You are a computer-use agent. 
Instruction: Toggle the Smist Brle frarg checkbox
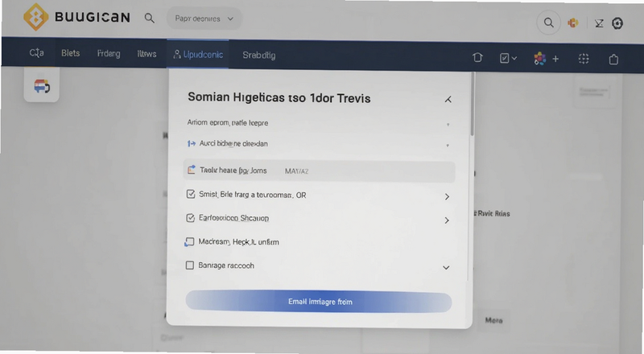pos(191,194)
